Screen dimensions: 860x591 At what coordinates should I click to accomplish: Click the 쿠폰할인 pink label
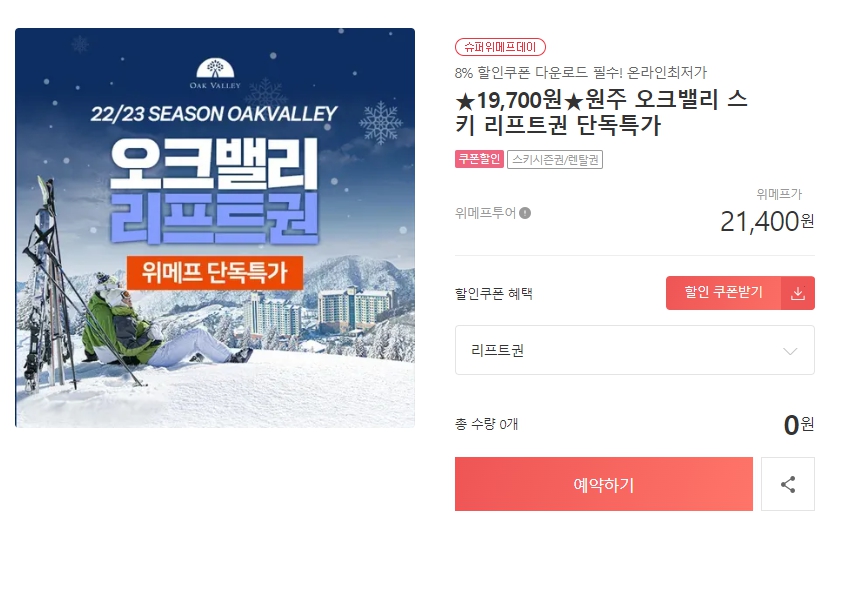point(479,159)
